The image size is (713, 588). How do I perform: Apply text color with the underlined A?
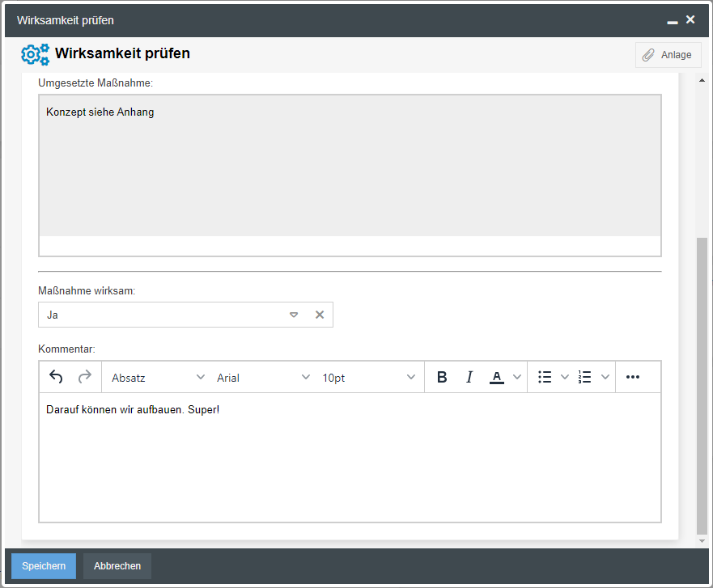click(x=497, y=377)
